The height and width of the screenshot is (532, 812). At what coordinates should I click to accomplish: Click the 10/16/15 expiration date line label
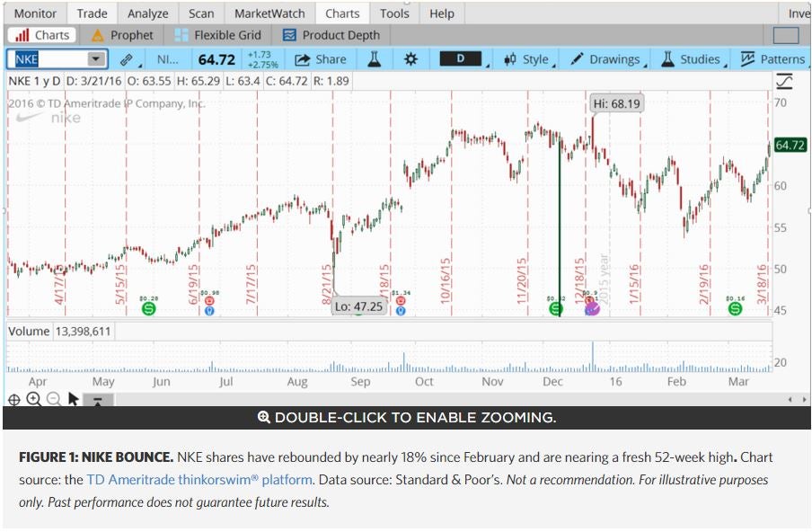(446, 280)
